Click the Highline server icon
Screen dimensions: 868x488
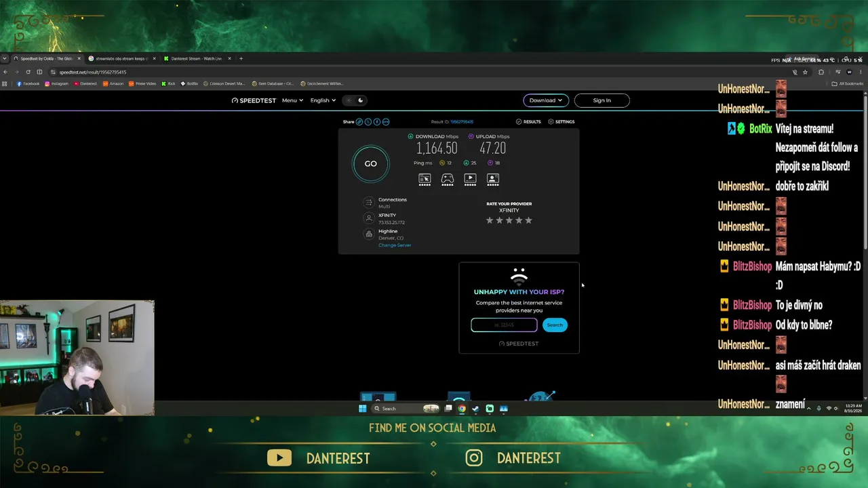tap(369, 234)
